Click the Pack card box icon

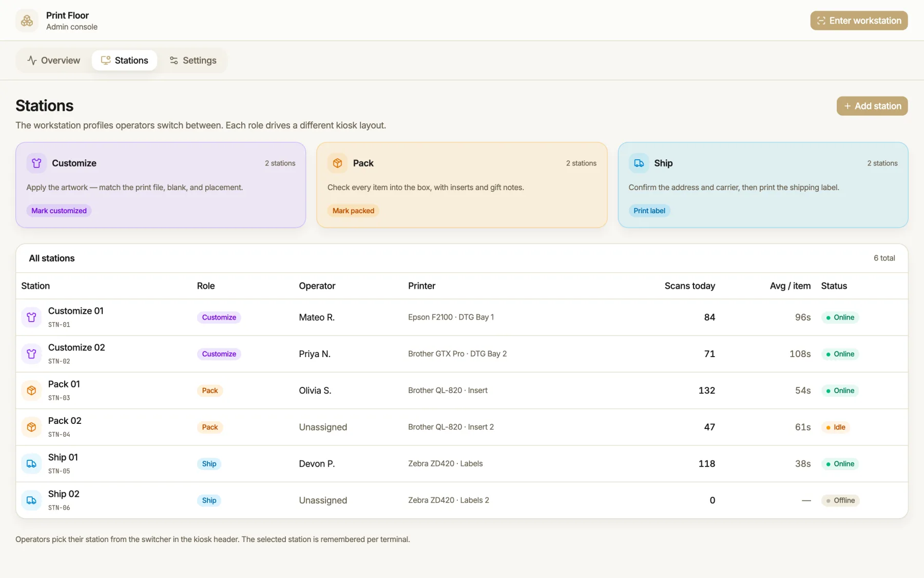point(337,163)
